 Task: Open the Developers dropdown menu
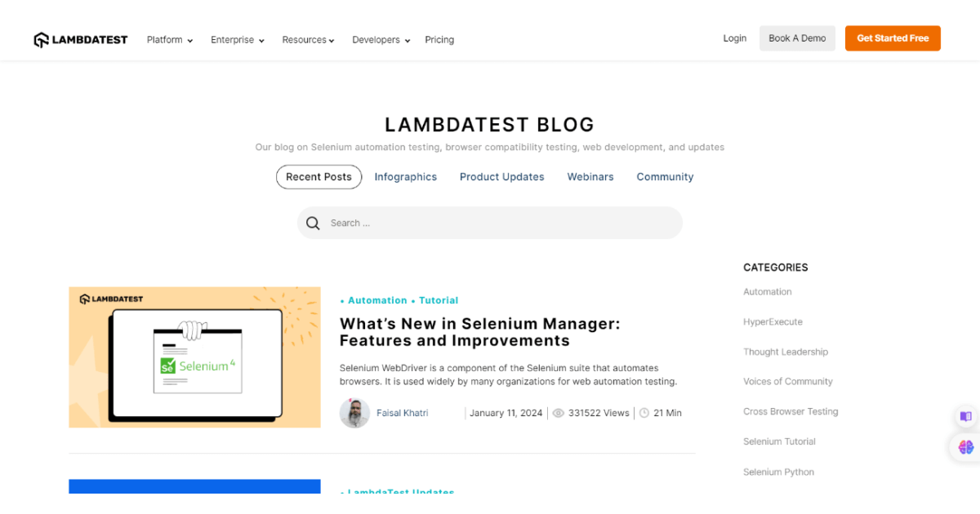(381, 40)
